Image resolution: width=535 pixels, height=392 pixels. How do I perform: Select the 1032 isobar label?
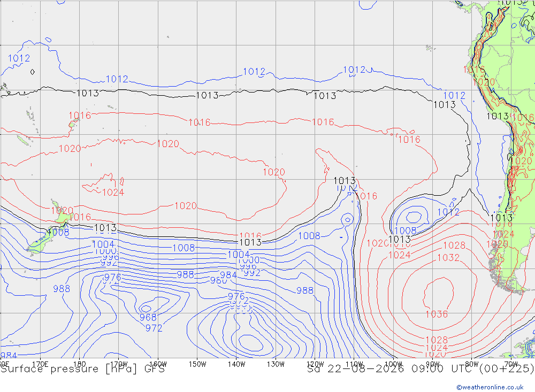(x=448, y=258)
